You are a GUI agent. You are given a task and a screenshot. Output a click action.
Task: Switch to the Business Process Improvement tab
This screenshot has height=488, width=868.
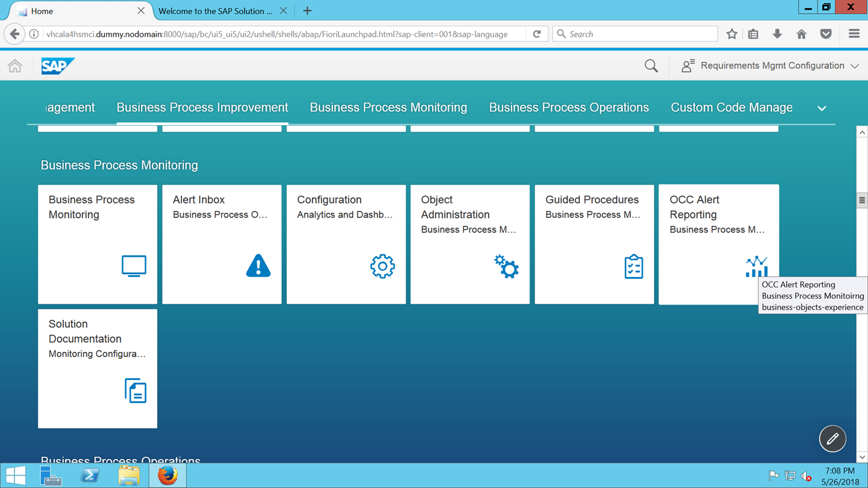click(202, 107)
